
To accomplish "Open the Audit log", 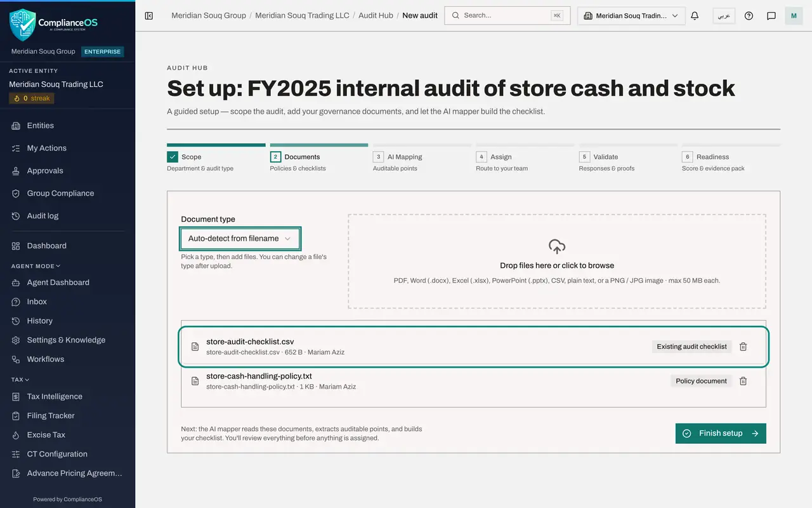I will pyautogui.click(x=67, y=216).
